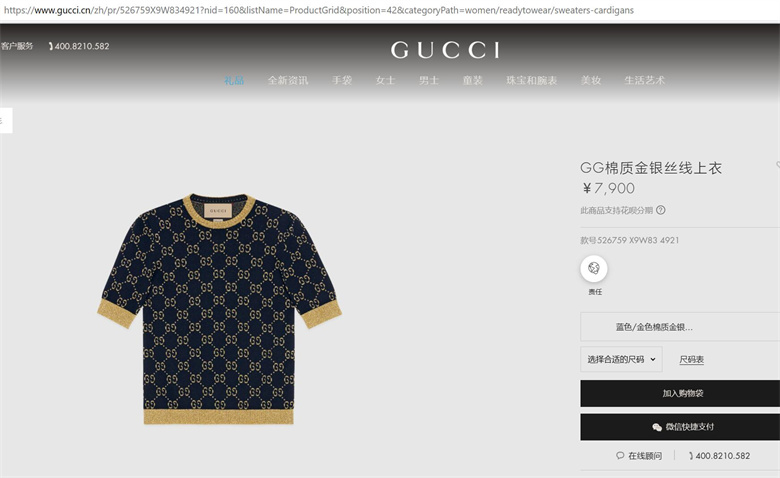Click the question mark help icon beside 花呗分期

click(661, 210)
